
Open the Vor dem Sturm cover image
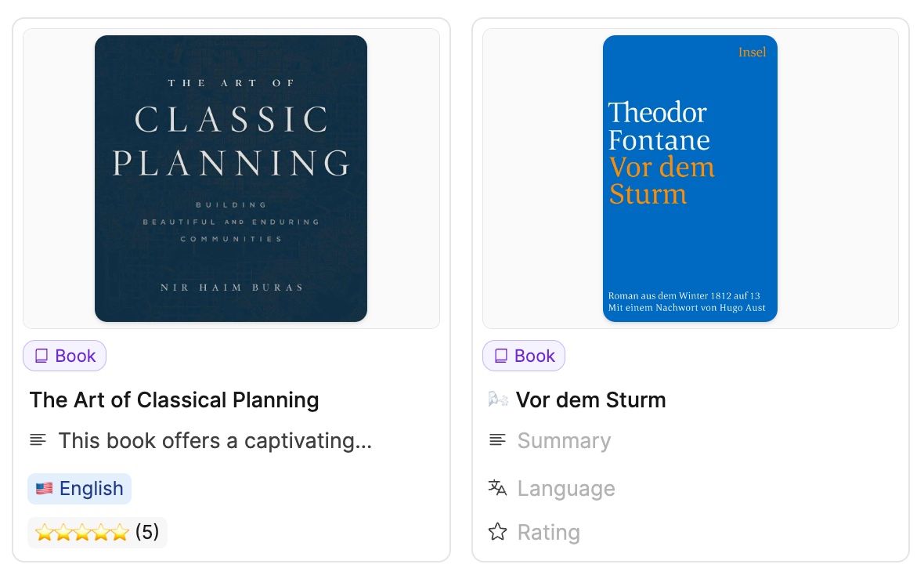click(x=690, y=179)
